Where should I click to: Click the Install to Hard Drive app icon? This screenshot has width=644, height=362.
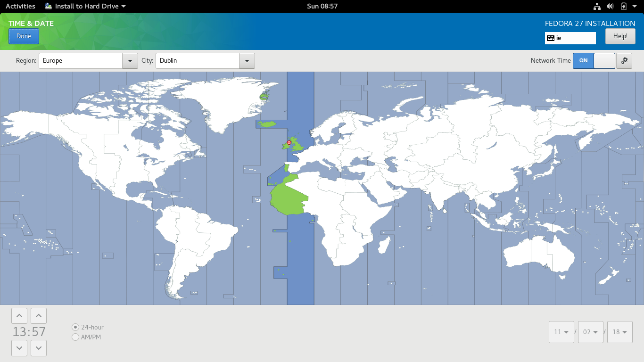[49, 6]
